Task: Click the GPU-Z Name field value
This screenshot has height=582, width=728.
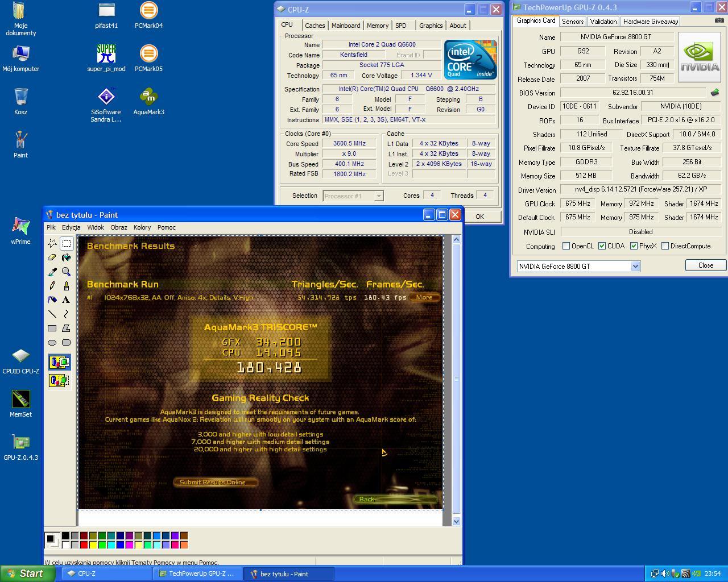Action: (x=617, y=37)
